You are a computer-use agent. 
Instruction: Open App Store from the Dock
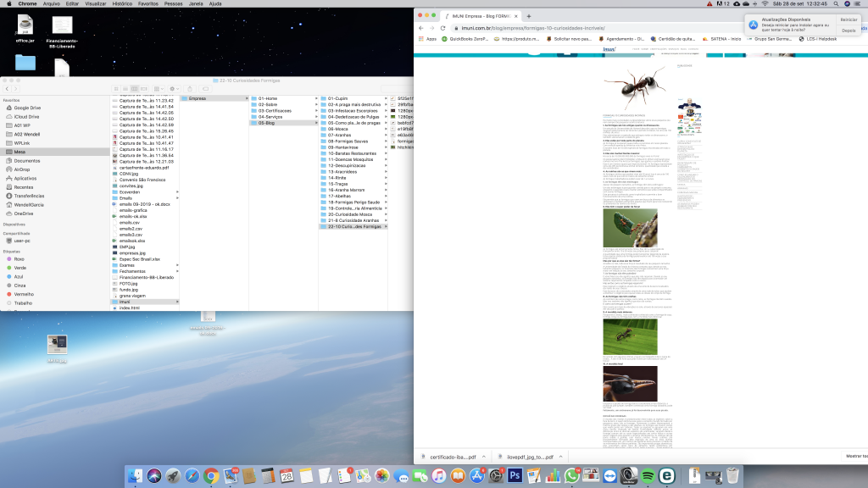point(477,476)
